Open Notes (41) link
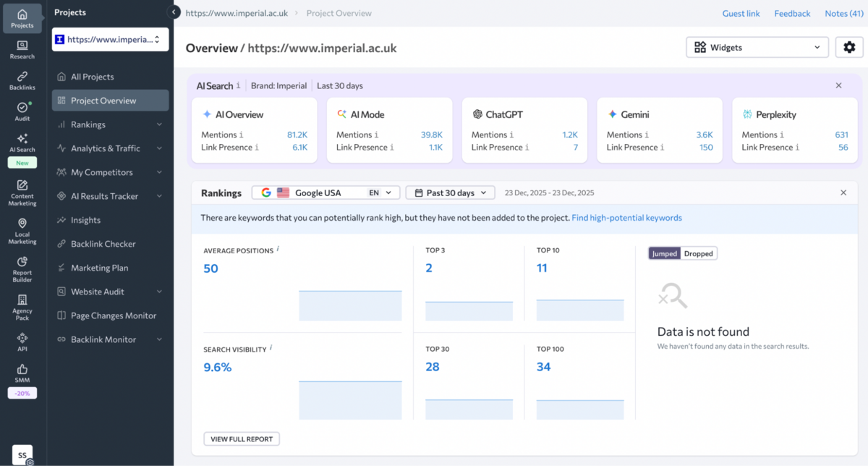Screen dimensions: 868x466 843,13
